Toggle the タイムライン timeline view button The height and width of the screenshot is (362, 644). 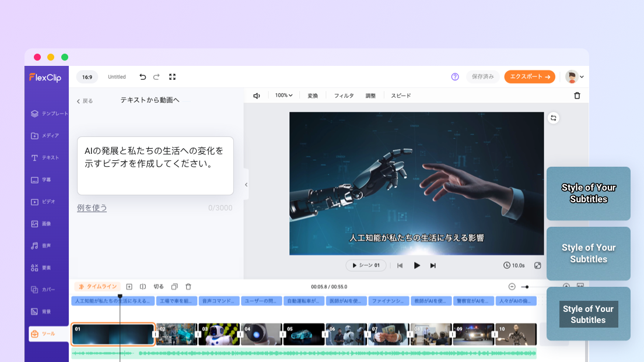98,286
